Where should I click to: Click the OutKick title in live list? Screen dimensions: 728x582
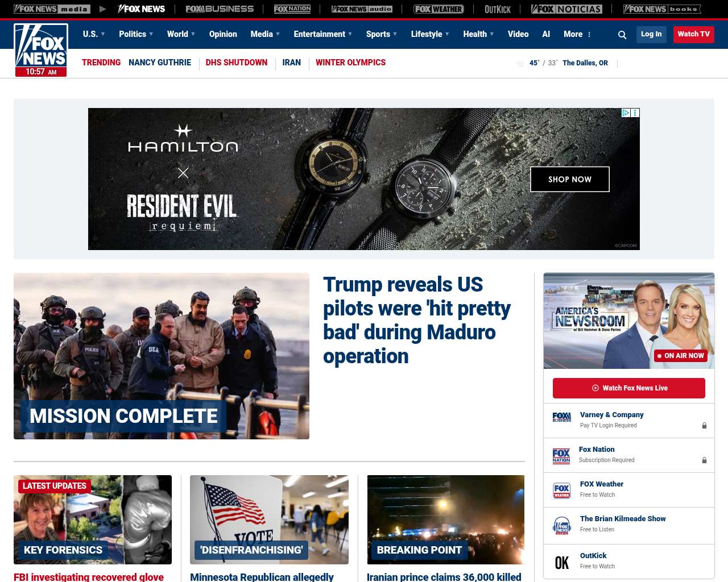point(593,556)
